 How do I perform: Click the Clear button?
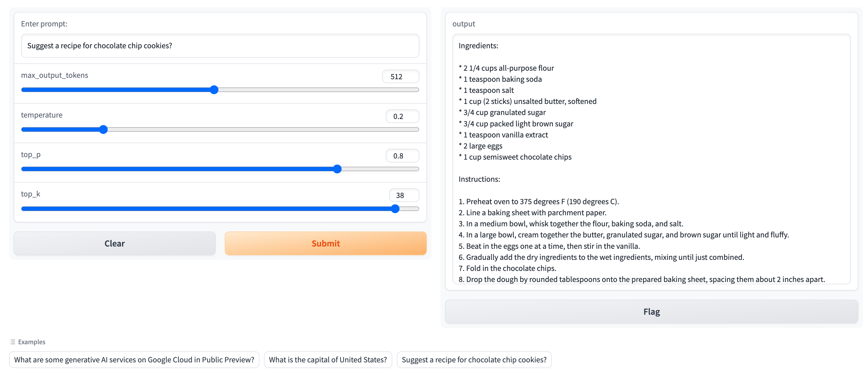pos(115,243)
